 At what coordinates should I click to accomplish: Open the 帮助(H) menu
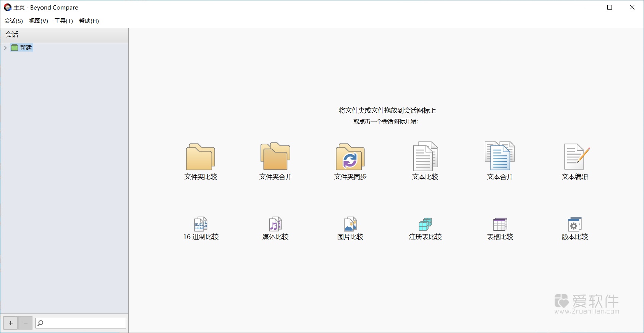(89, 21)
